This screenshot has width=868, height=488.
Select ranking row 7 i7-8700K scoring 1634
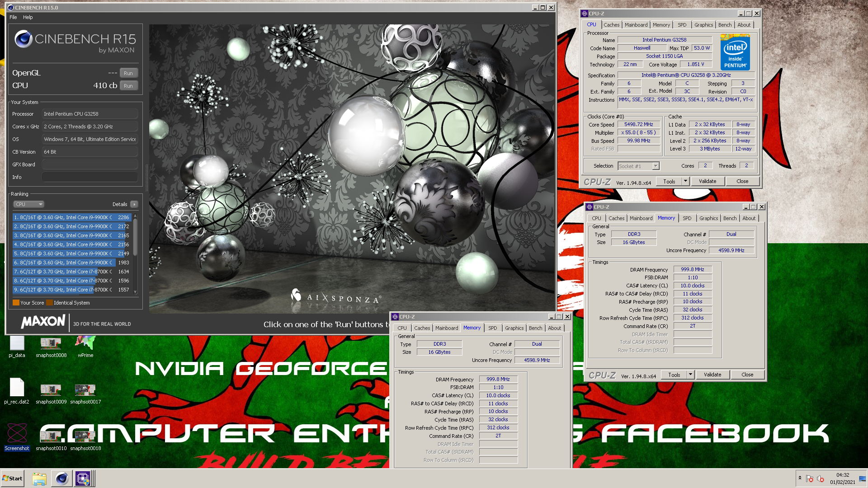(71, 272)
